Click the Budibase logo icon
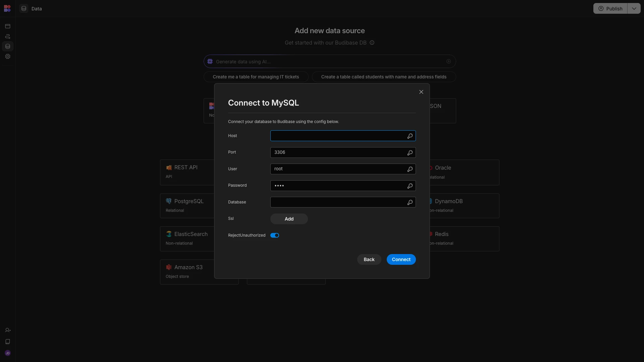 7,8
